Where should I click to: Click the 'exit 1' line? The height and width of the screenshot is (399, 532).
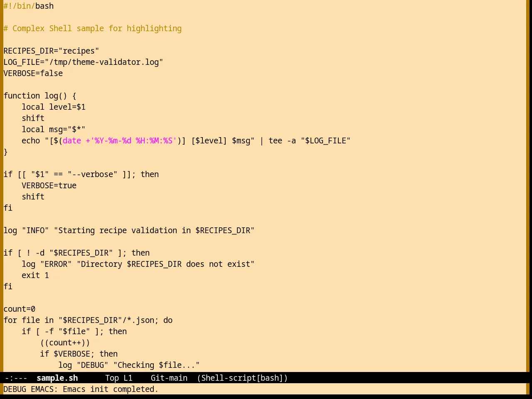pyautogui.click(x=35, y=275)
